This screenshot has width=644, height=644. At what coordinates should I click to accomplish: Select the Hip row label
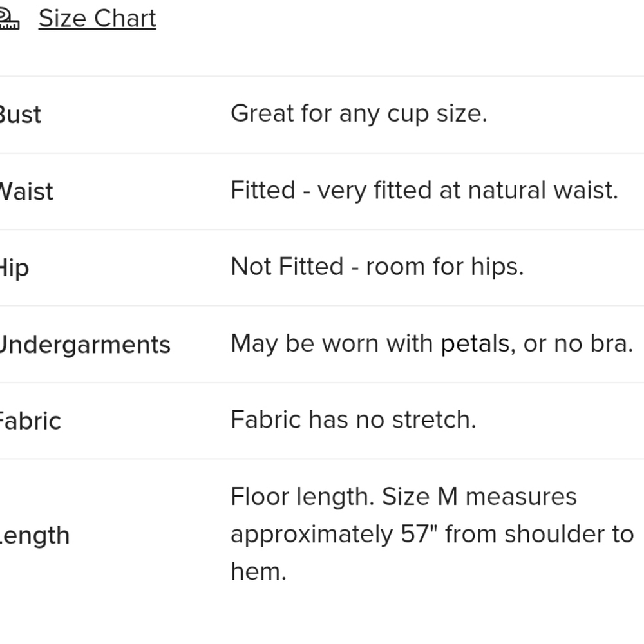point(15,267)
